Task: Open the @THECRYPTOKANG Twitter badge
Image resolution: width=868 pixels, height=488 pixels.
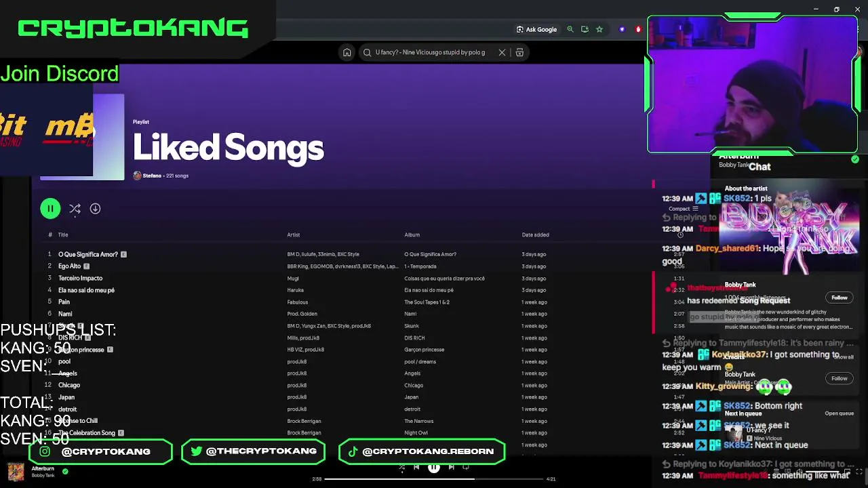Action: click(x=253, y=451)
